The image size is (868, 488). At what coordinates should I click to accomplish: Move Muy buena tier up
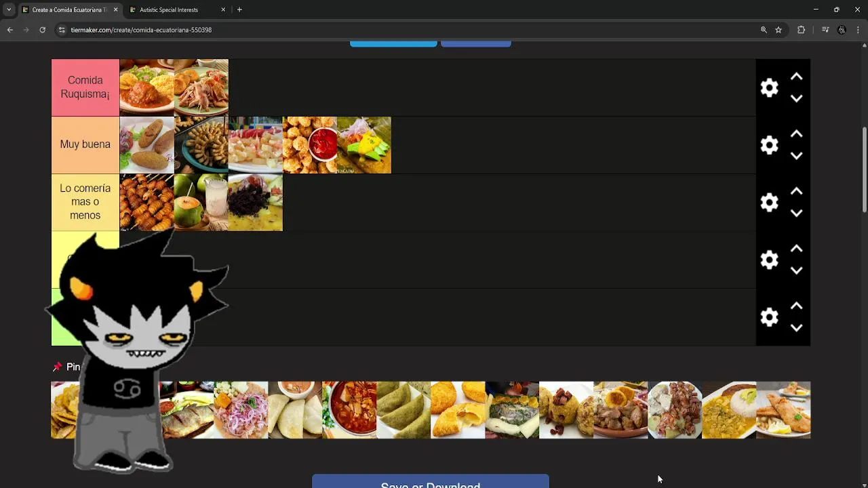click(796, 134)
